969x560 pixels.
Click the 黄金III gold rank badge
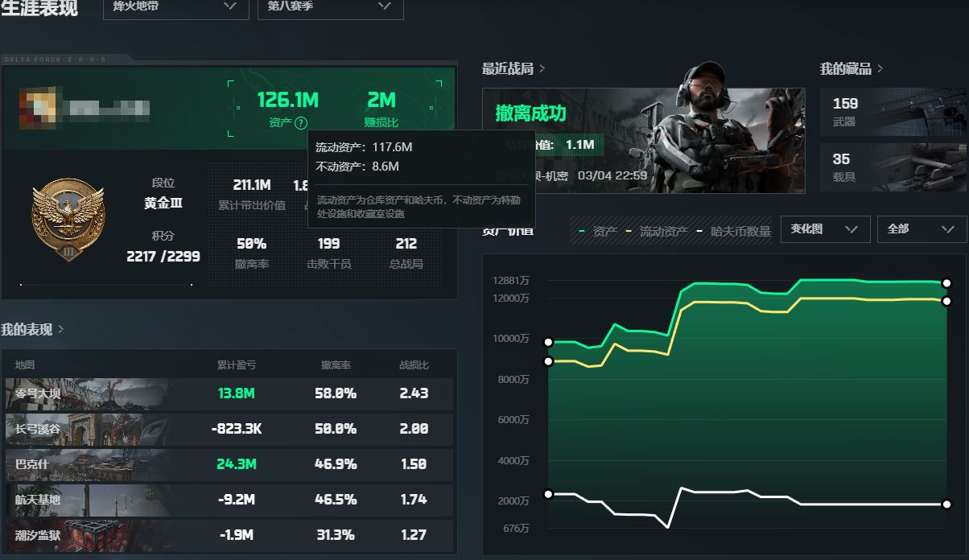tap(68, 218)
